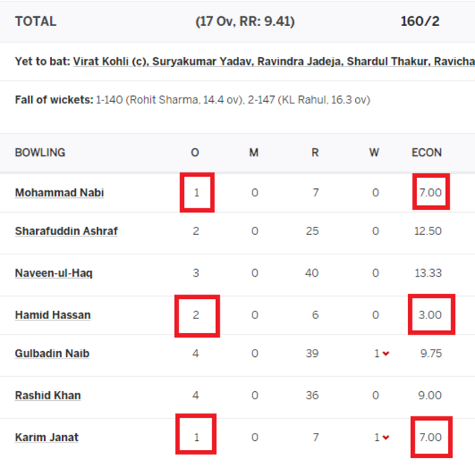Click Hamid Hassan's 3.00 economy value
Viewport: 475px width, 476px height.
[x=430, y=315]
